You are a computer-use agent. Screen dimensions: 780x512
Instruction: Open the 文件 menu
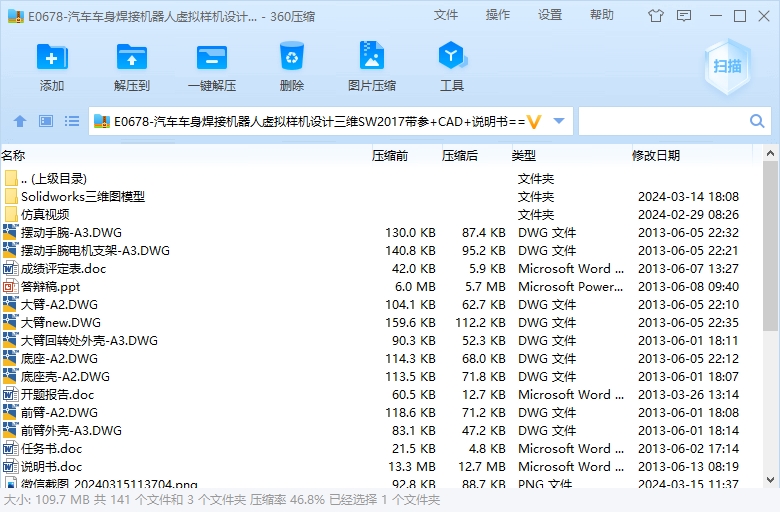445,15
